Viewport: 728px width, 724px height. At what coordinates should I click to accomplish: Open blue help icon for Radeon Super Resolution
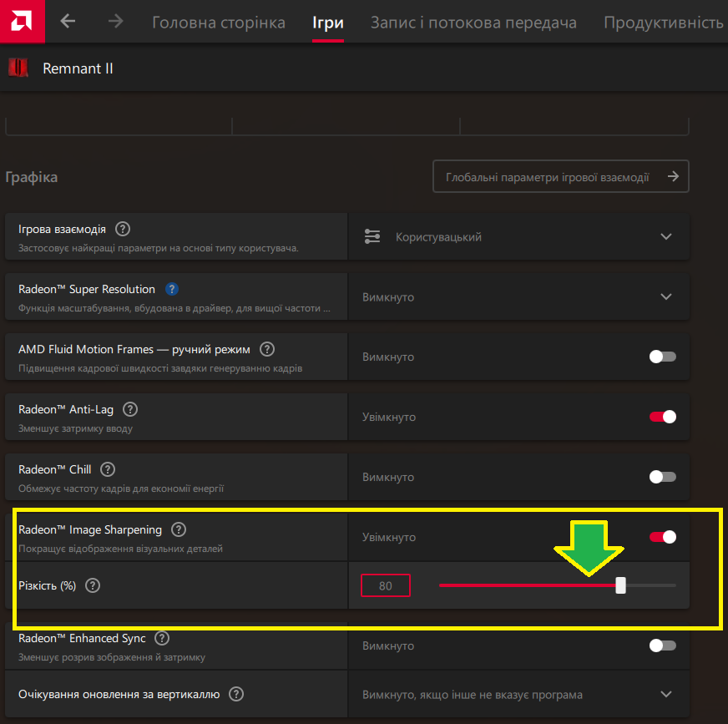[x=172, y=289]
